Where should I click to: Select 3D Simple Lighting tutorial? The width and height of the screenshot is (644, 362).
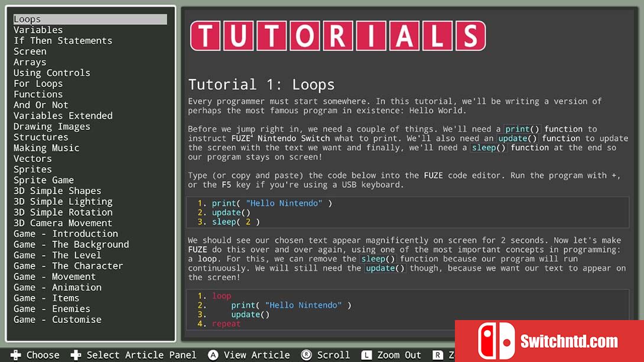(63, 201)
